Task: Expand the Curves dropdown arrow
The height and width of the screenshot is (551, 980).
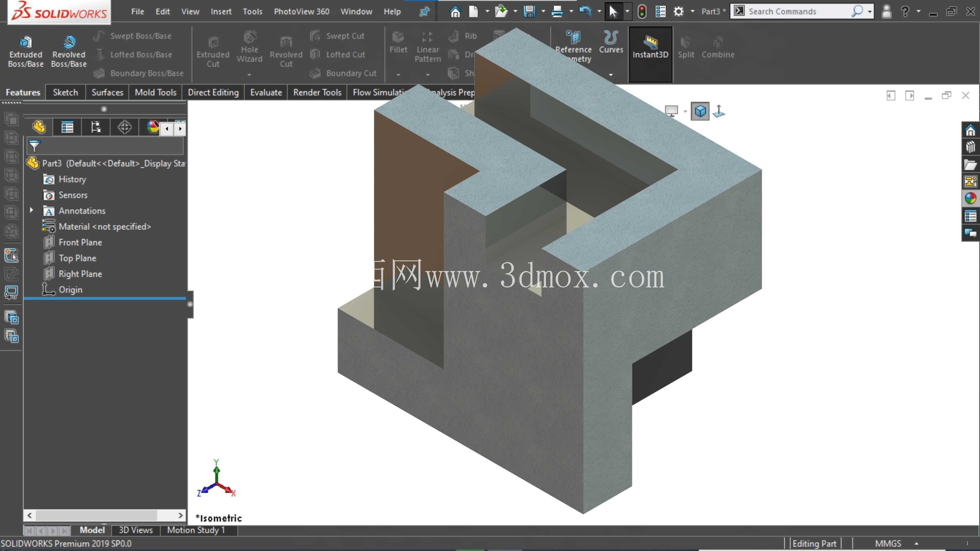Action: point(611,74)
